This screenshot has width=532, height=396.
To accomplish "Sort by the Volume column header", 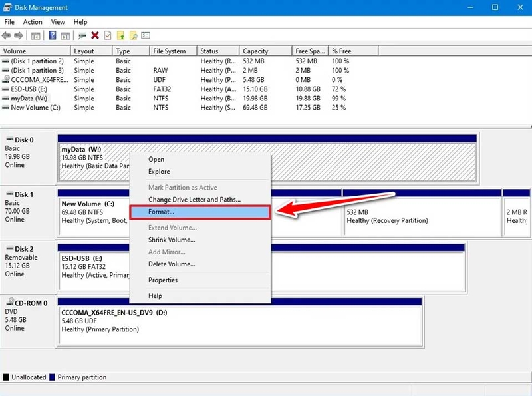I will pyautogui.click(x=35, y=51).
